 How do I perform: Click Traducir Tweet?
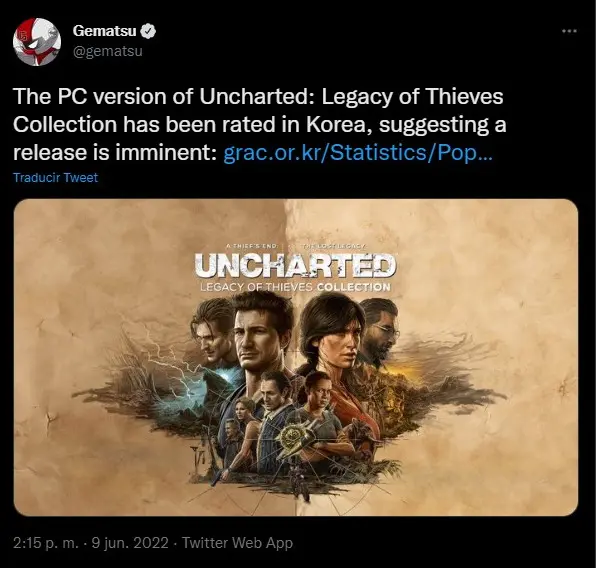(x=55, y=178)
